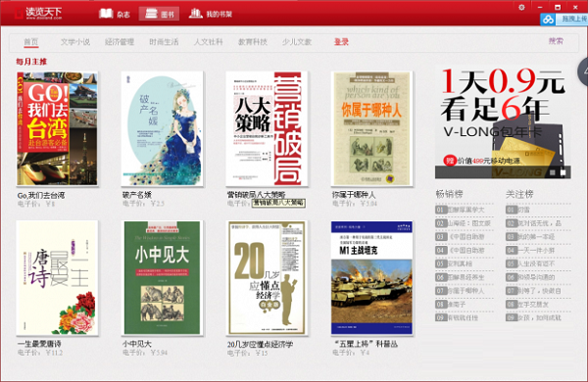Click the title 破产名媛 under cover
588x382 pixels.
(137, 195)
